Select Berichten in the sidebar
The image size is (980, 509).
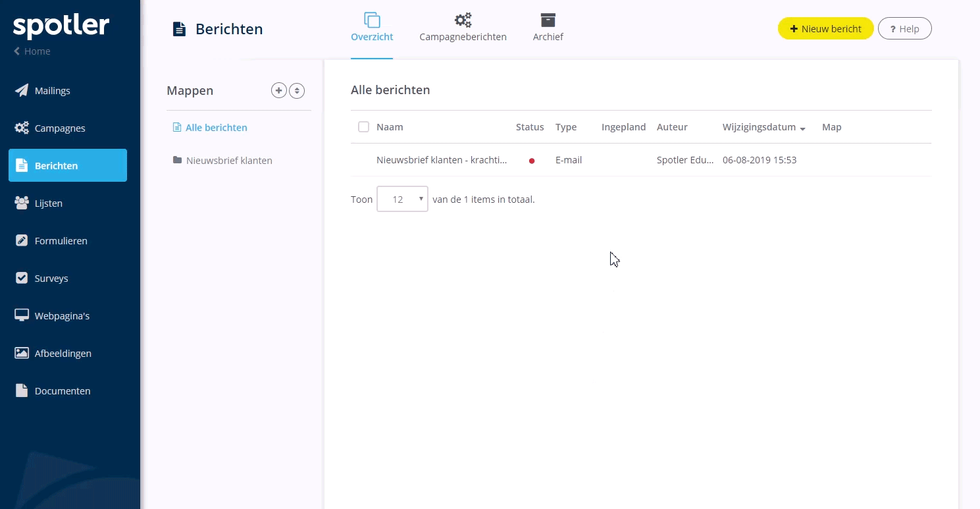click(x=68, y=165)
